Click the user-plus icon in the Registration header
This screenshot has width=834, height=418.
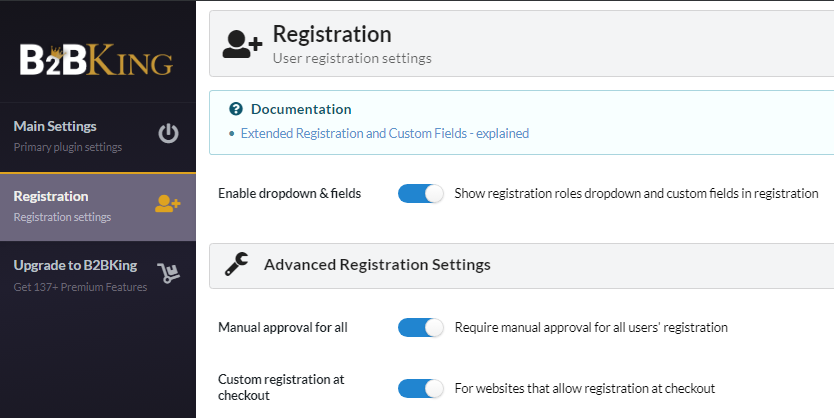pyautogui.click(x=242, y=44)
